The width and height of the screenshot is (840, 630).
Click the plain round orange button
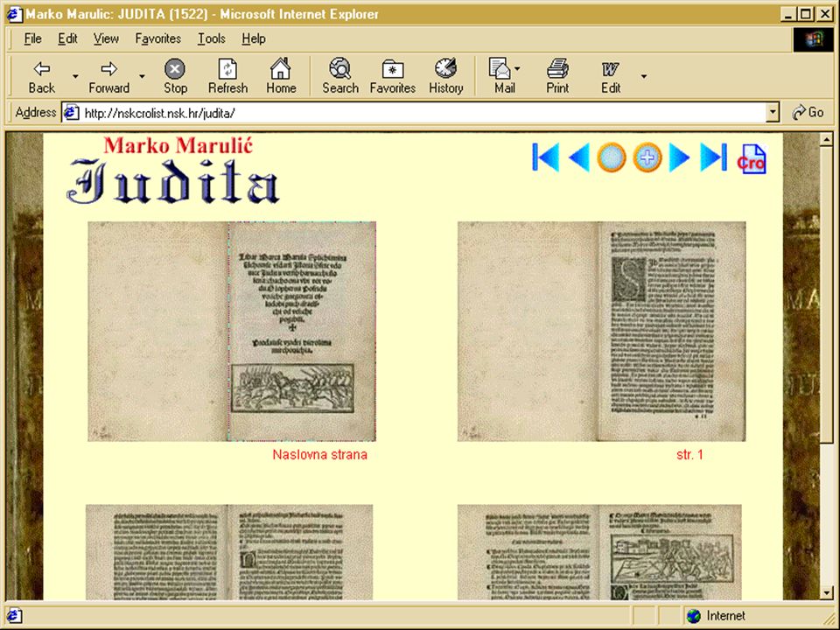(x=612, y=157)
